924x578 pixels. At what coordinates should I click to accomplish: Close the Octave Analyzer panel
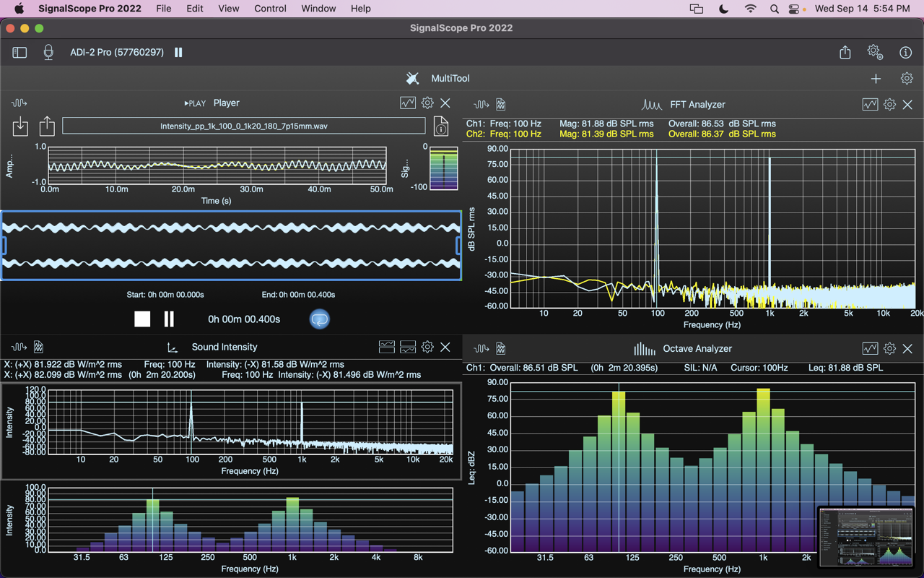(907, 349)
